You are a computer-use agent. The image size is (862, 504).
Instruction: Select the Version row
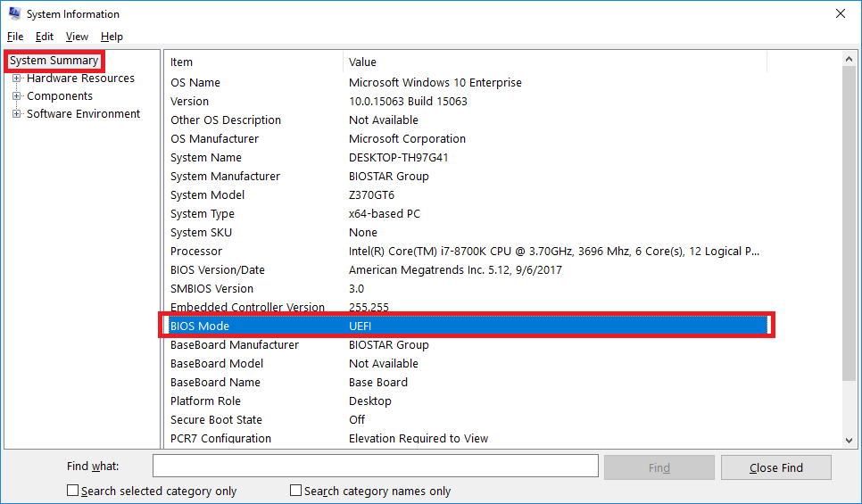tap(468, 101)
